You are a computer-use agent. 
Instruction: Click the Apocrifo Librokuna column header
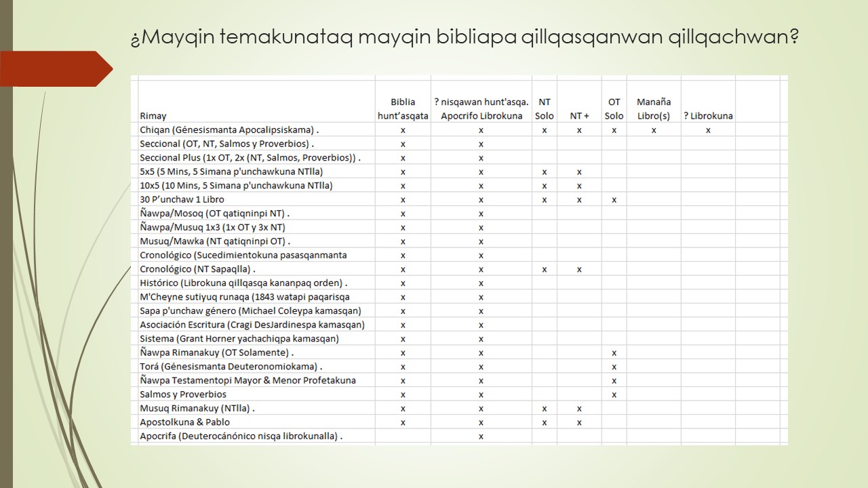[481, 108]
